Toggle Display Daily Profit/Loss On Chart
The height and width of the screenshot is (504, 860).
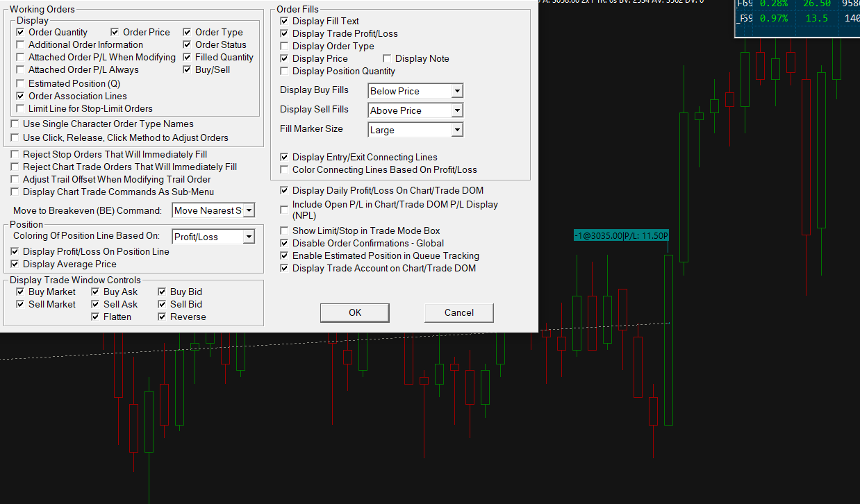click(x=284, y=191)
